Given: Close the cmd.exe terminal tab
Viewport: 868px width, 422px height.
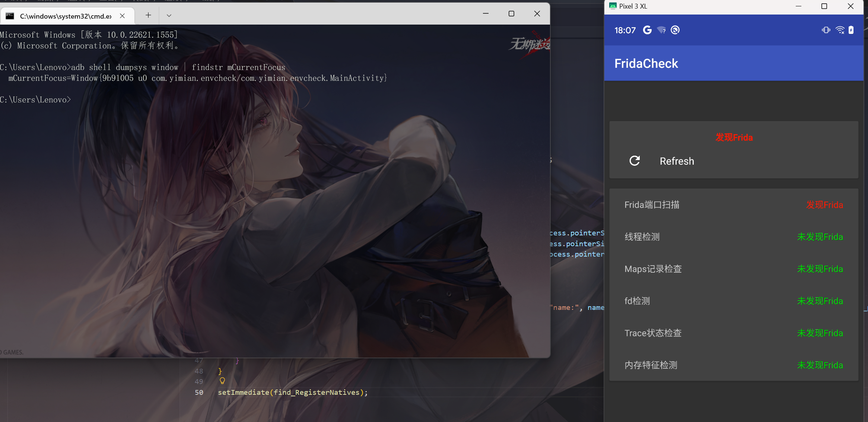Looking at the screenshot, I should pos(122,16).
